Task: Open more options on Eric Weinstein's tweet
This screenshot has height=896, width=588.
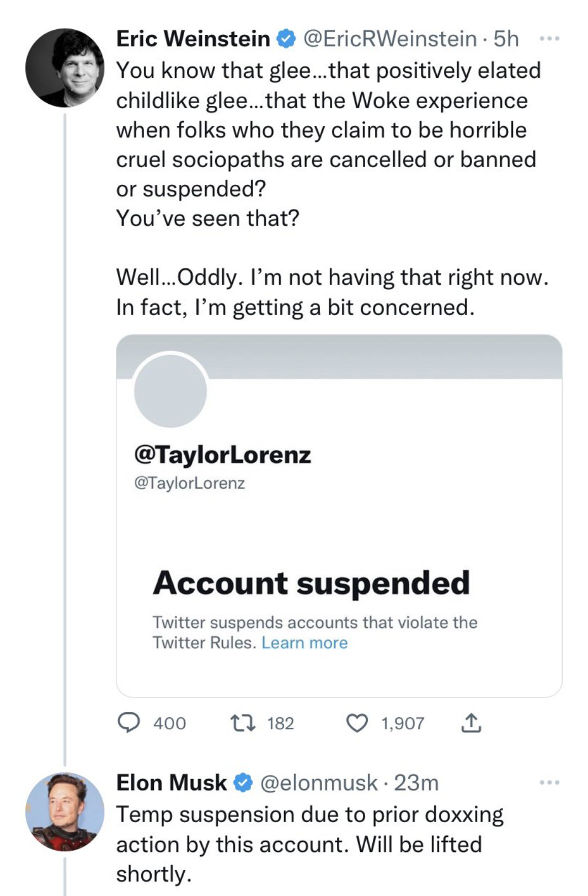Action: pyautogui.click(x=549, y=39)
